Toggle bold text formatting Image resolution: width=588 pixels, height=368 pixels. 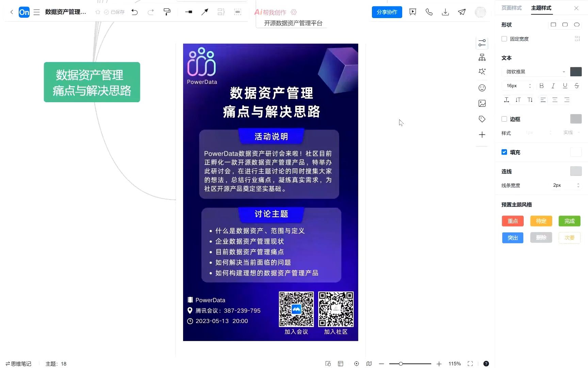click(541, 86)
